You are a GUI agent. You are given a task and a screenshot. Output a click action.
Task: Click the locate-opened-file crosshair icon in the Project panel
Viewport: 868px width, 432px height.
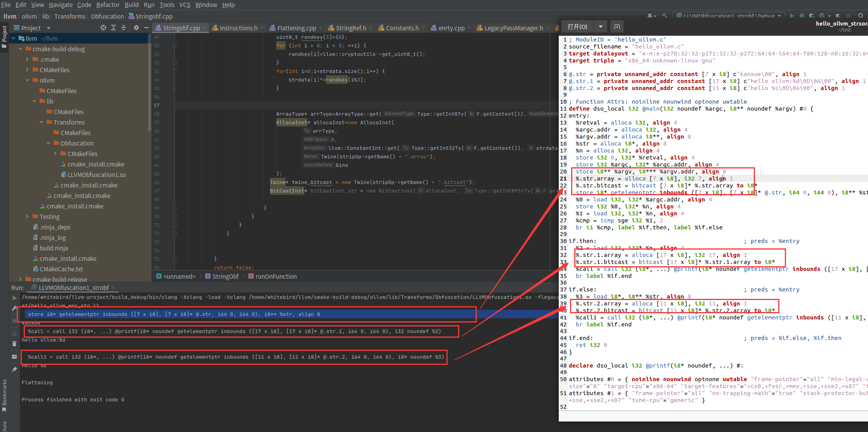tap(103, 28)
